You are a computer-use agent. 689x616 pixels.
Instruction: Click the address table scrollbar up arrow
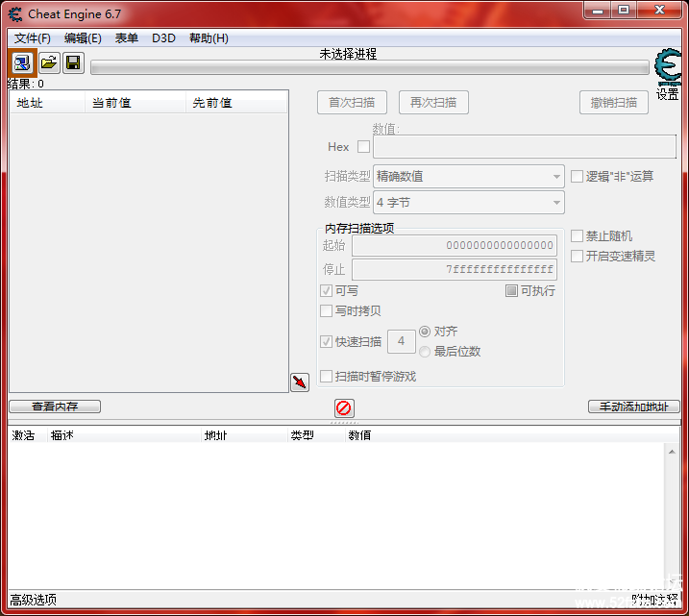pyautogui.click(x=672, y=452)
